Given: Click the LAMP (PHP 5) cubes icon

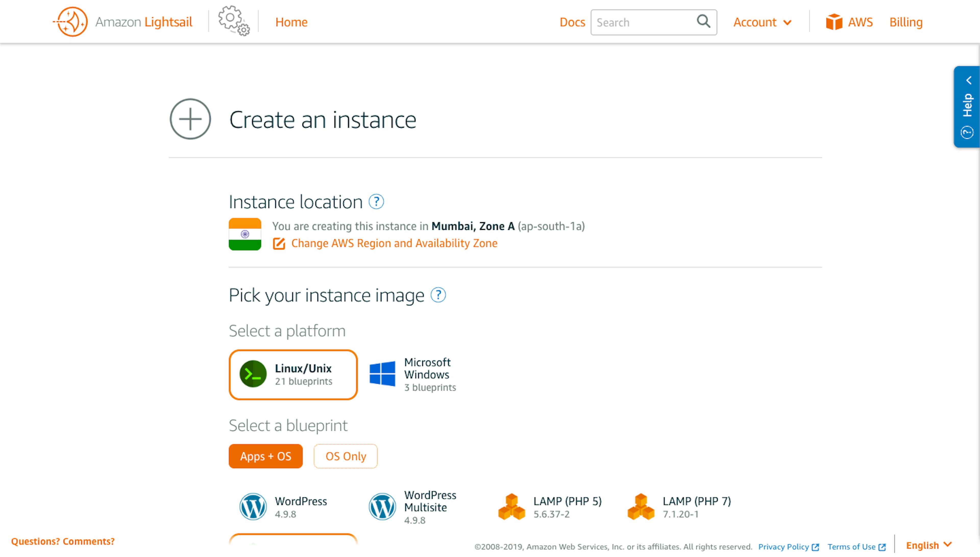Looking at the screenshot, I should tap(511, 506).
